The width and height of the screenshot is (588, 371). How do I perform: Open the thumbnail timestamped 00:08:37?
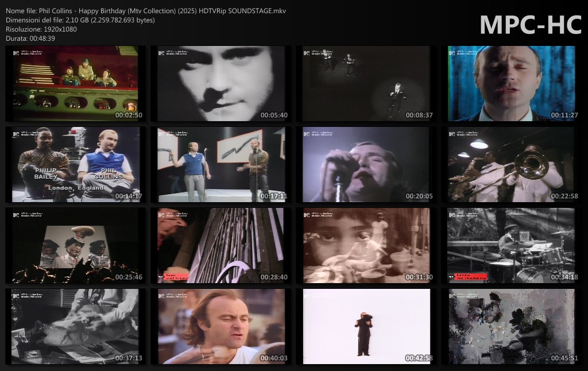[366, 84]
